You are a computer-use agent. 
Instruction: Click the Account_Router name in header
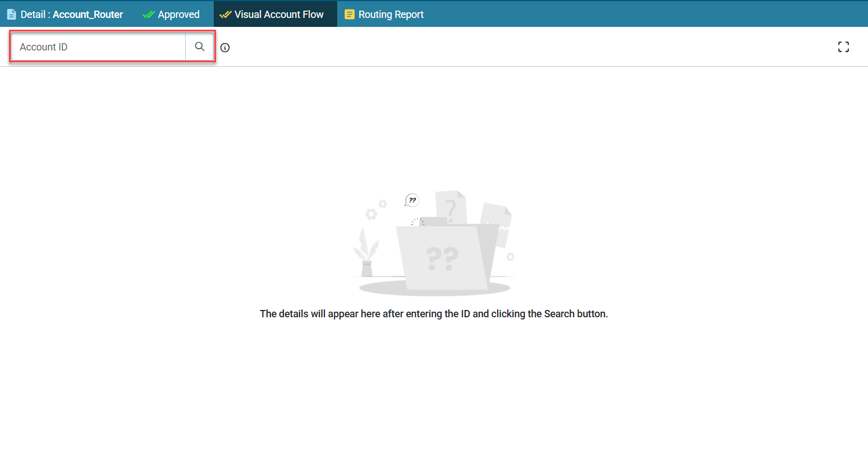tap(88, 15)
